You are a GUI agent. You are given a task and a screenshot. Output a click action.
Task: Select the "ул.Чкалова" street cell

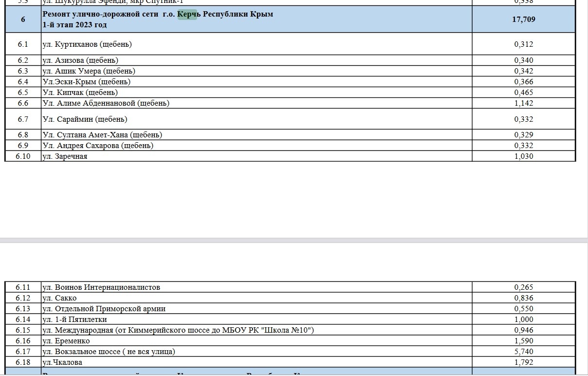62,362
